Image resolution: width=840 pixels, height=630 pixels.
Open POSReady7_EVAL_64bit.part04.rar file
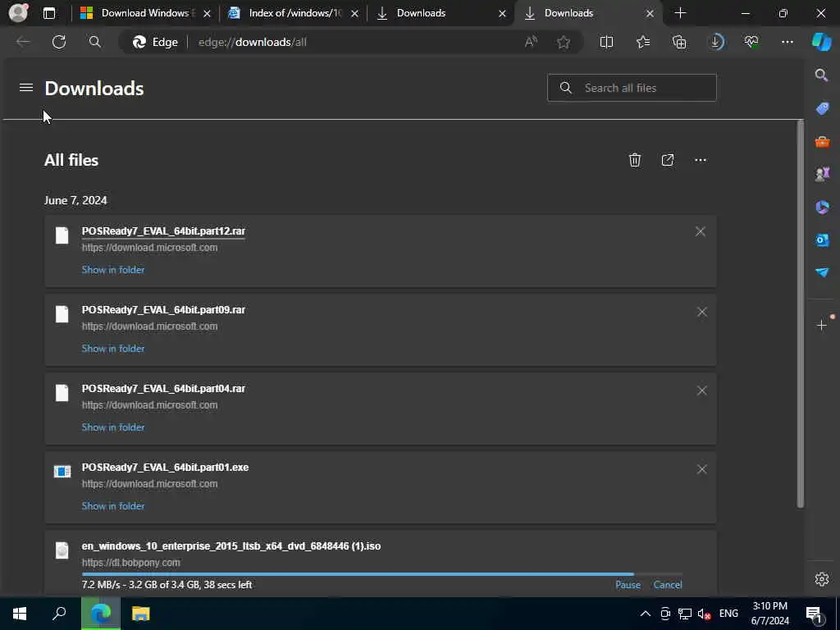point(163,388)
